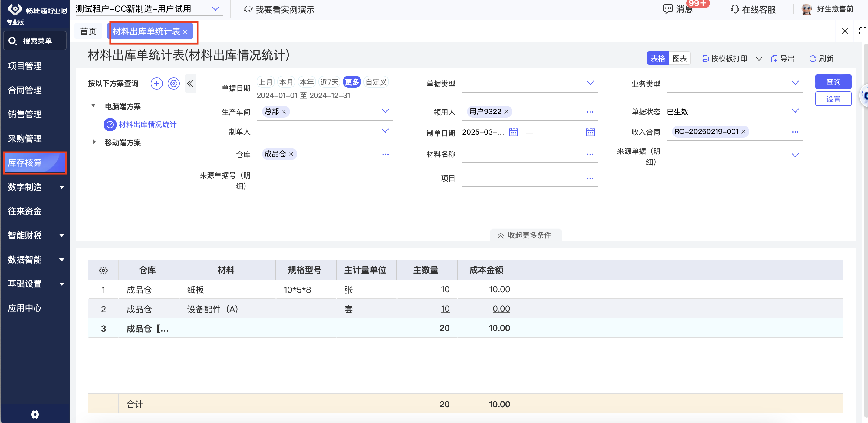Open 库存核算 menu
868x423 pixels.
[x=35, y=163]
